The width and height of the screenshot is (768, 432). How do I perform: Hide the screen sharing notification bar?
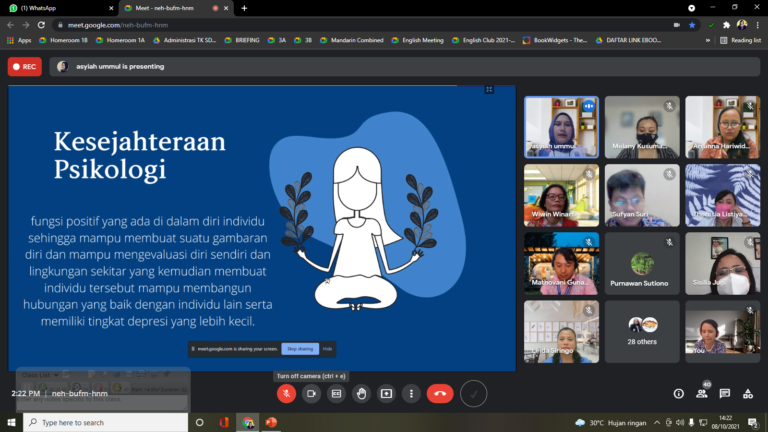[x=327, y=349]
